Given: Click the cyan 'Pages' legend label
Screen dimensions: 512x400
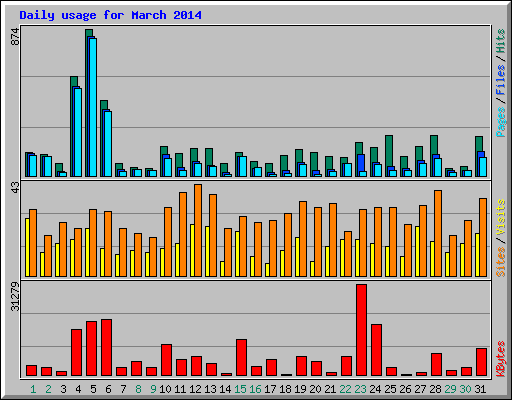Looking at the screenshot, I should click(501, 122).
